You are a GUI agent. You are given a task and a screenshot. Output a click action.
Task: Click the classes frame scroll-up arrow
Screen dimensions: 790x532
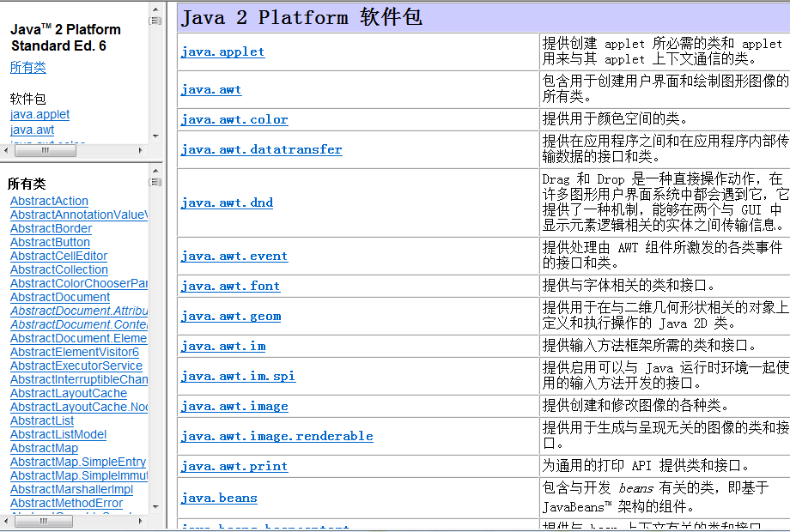point(155,171)
